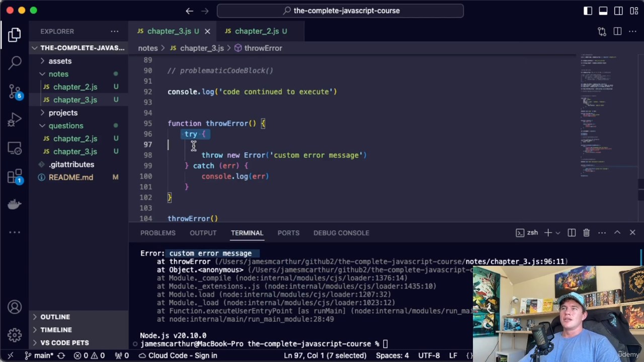Open editor more actions ellipsis

[x=632, y=31]
